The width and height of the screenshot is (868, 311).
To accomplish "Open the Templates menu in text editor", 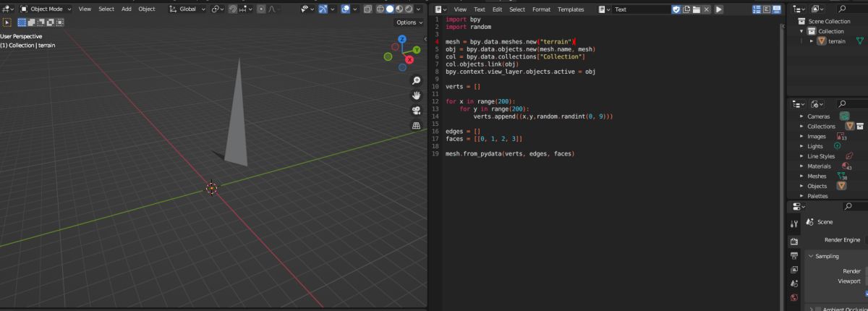I will pos(571,9).
